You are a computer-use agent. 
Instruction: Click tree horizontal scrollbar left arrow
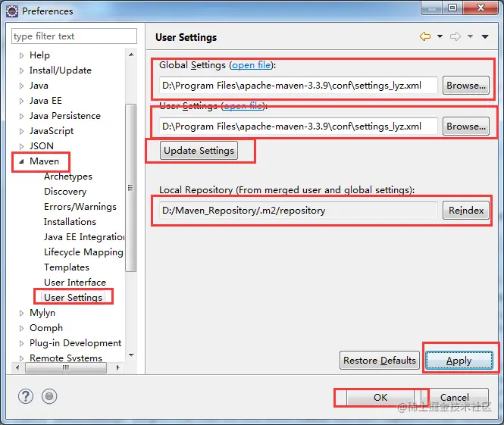(x=17, y=367)
